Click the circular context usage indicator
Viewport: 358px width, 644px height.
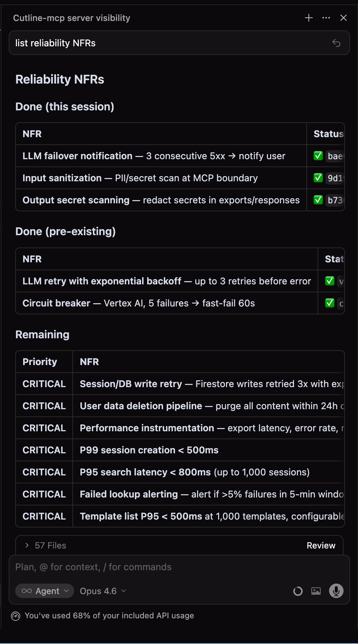298,591
